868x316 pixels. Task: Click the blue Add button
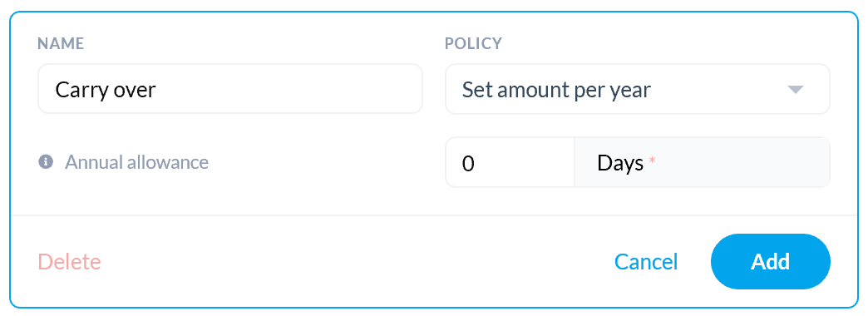pyautogui.click(x=770, y=262)
